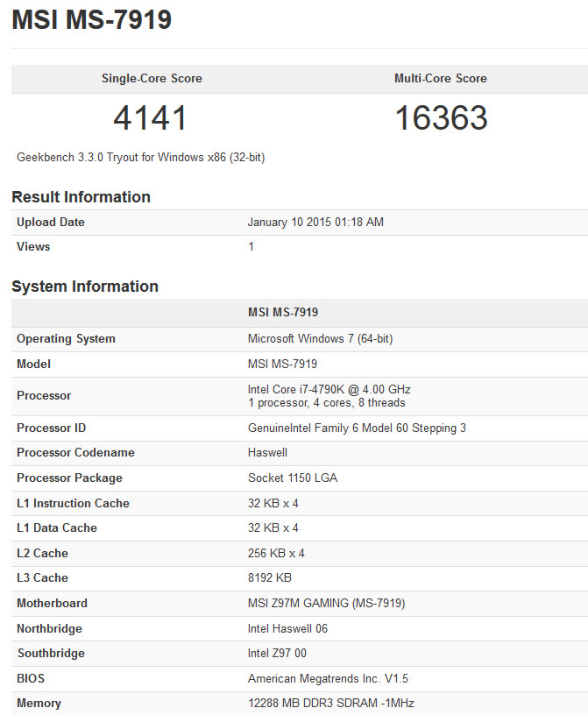Select the L1 Data Cache label
The width and height of the screenshot is (588, 715).
(x=57, y=527)
